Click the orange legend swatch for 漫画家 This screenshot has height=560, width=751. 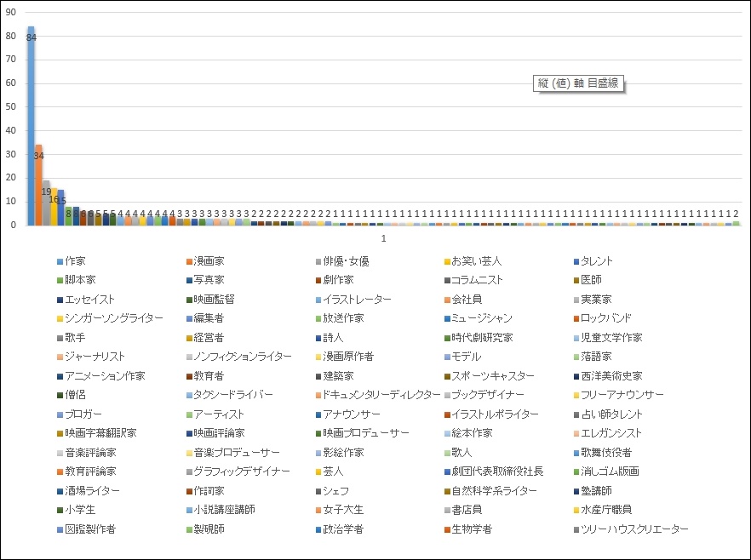[189, 262]
